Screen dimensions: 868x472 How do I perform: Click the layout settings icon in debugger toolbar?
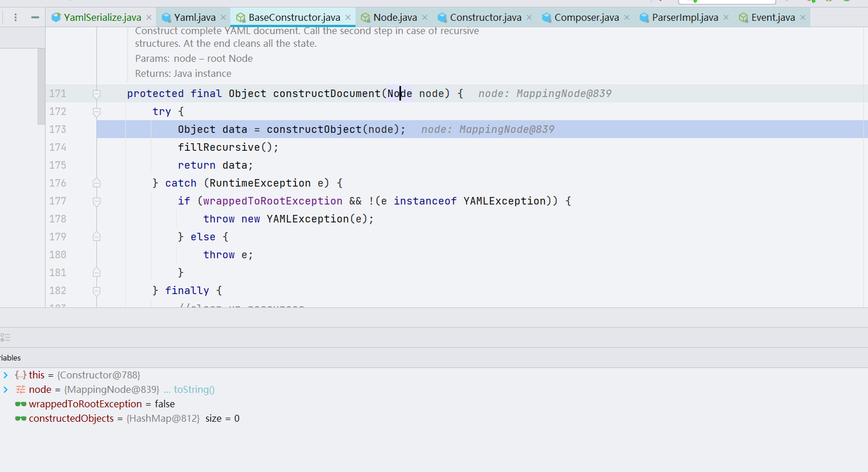pyautogui.click(x=5, y=337)
